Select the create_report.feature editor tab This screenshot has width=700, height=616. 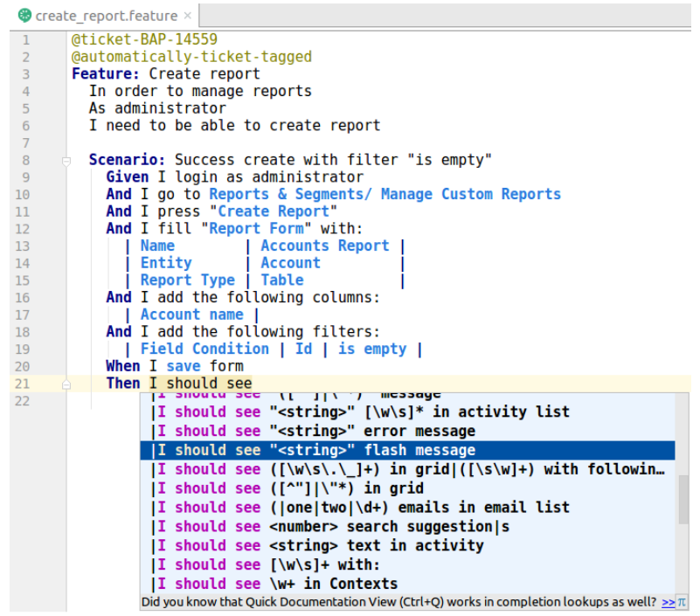(105, 16)
